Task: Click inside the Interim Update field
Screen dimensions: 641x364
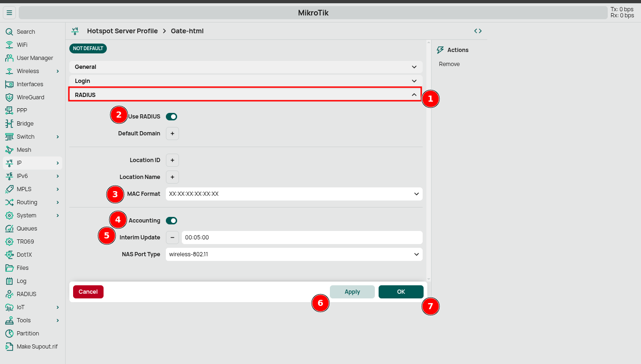Action: (x=300, y=237)
